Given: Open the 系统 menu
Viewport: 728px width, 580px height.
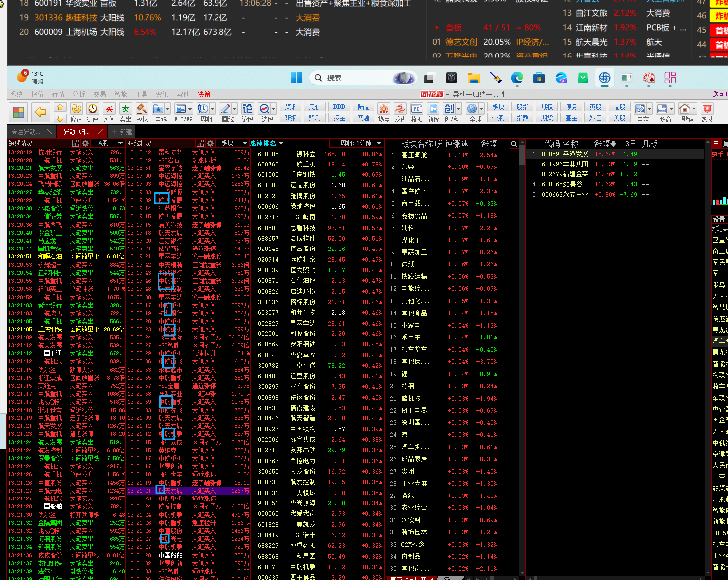Looking at the screenshot, I should click(16, 94).
